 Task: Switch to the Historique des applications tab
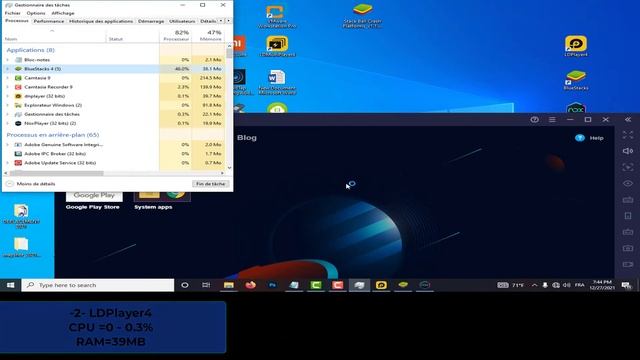[101, 21]
